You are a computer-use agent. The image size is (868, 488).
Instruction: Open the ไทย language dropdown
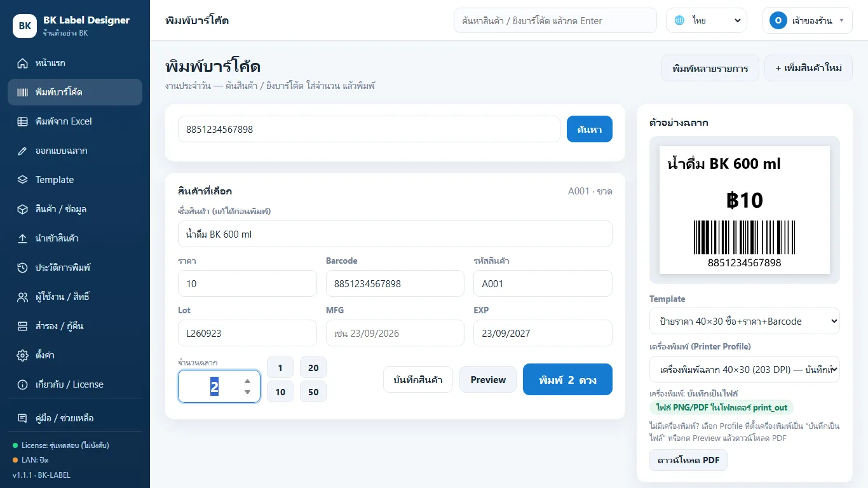click(x=707, y=20)
